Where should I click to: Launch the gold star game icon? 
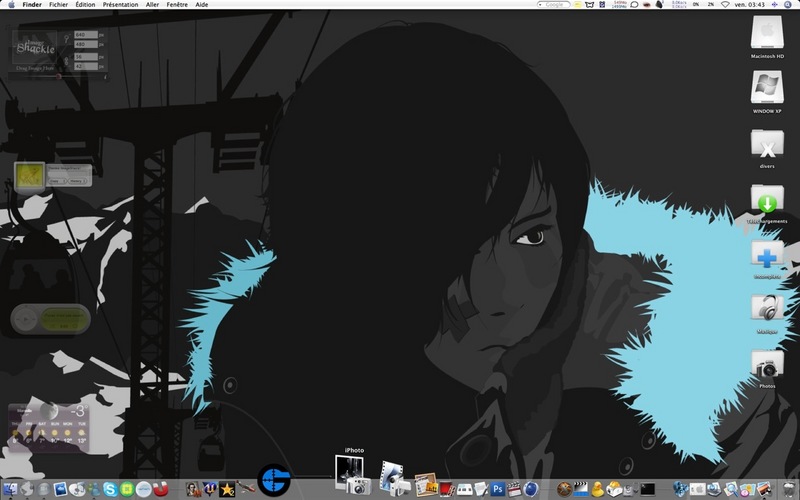click(x=227, y=489)
